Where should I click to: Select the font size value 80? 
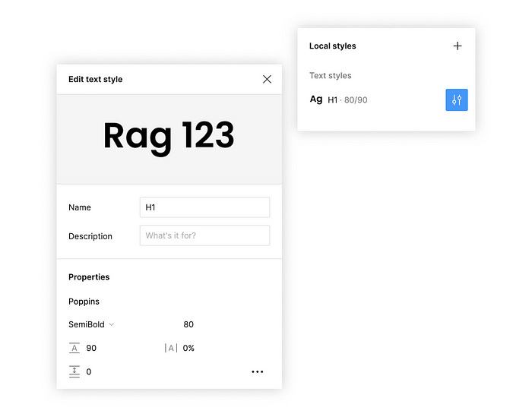point(188,324)
